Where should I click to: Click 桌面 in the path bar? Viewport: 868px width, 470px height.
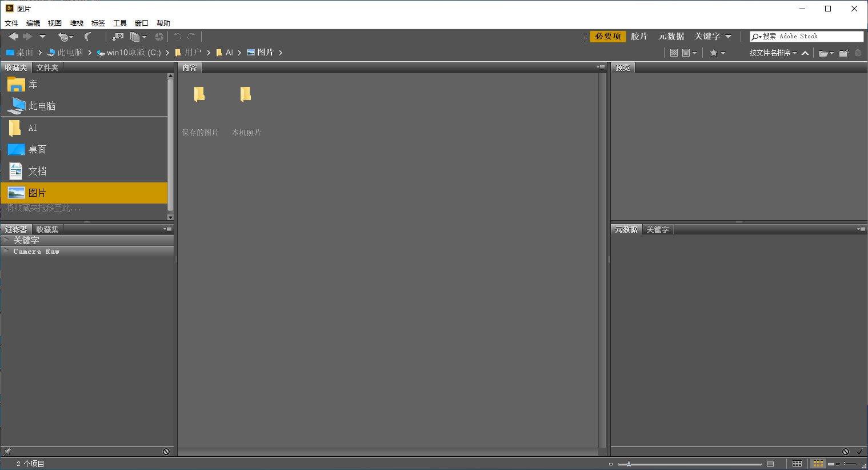point(19,52)
